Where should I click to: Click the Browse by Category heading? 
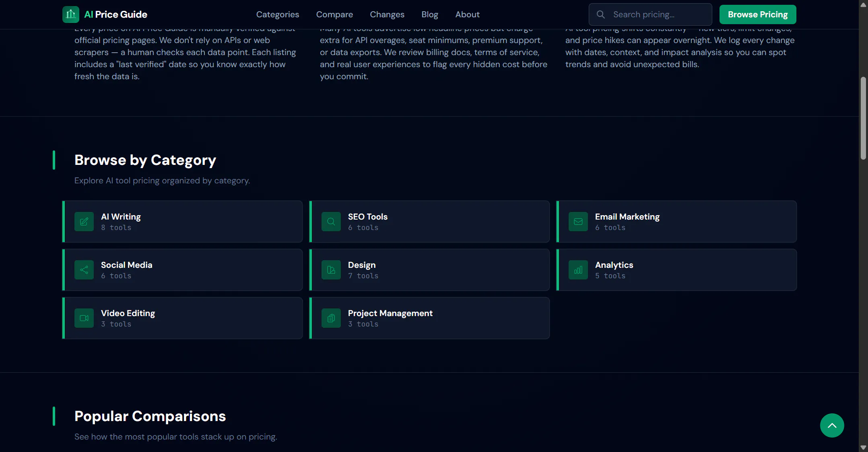(x=145, y=160)
